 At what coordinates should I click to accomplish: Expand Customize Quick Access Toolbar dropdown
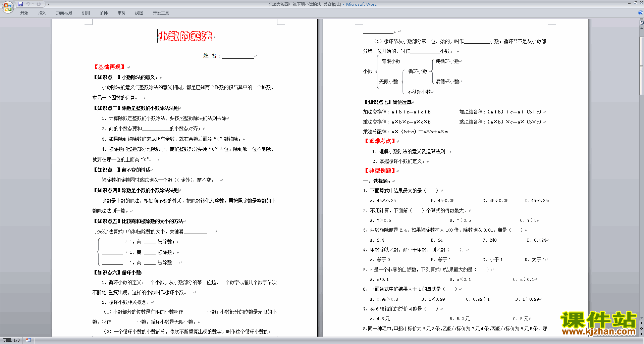(x=48, y=4)
